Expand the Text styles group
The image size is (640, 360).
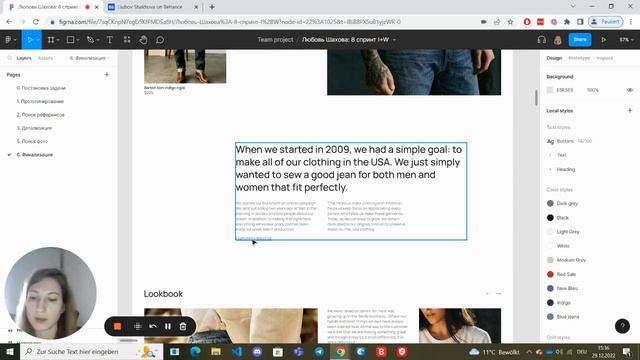click(x=550, y=155)
